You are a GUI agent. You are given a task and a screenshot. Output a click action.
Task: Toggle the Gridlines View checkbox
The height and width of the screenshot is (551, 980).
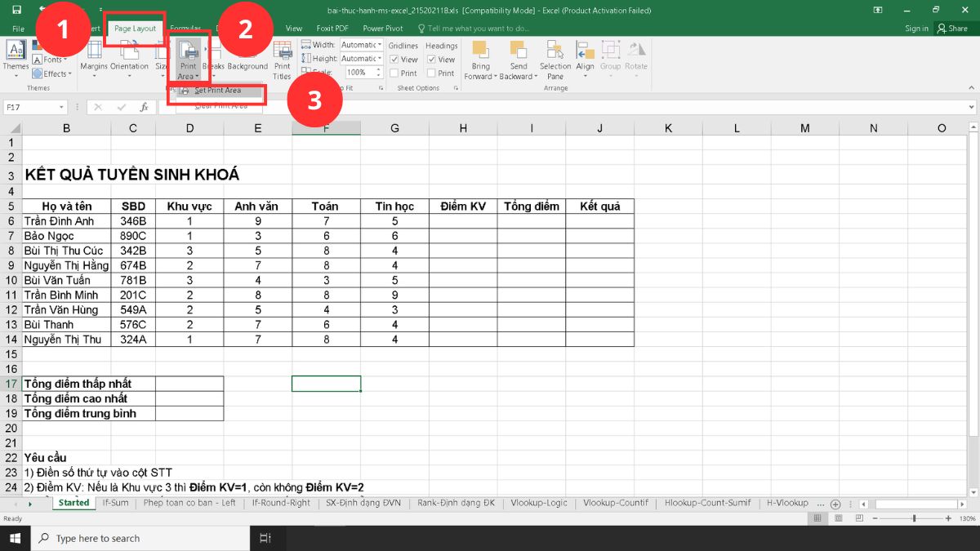pyautogui.click(x=394, y=60)
